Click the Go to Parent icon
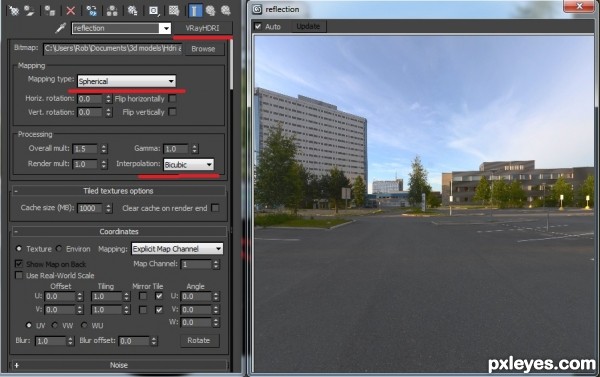This screenshot has height=377, width=600. [210, 10]
